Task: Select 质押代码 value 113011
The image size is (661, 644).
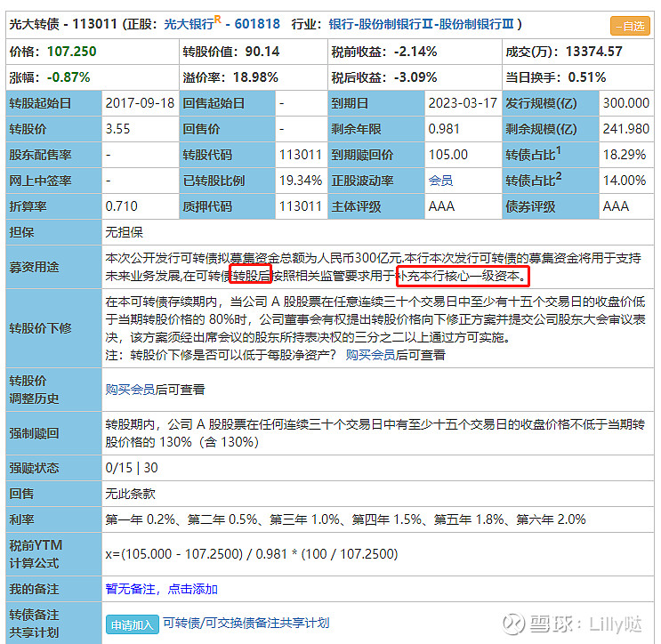Action: pyautogui.click(x=301, y=206)
